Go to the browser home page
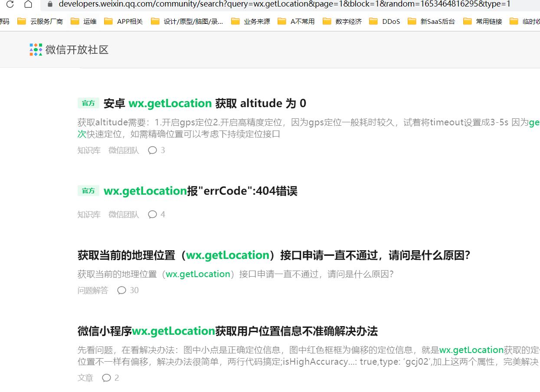The image size is (540, 392). (x=28, y=4)
